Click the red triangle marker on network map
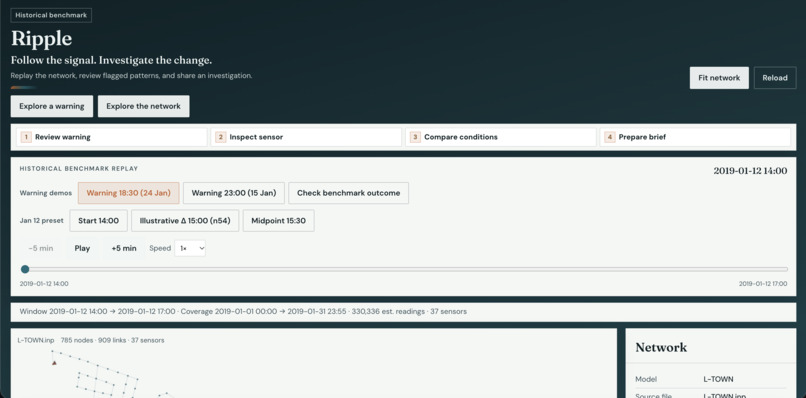806x398 pixels. [54, 363]
